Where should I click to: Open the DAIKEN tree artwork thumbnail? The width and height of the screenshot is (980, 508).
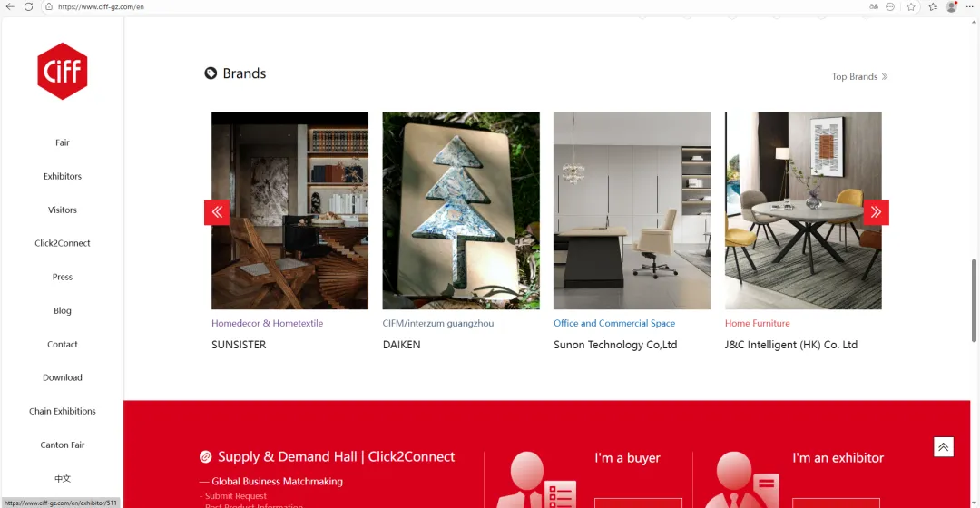pyautogui.click(x=461, y=210)
